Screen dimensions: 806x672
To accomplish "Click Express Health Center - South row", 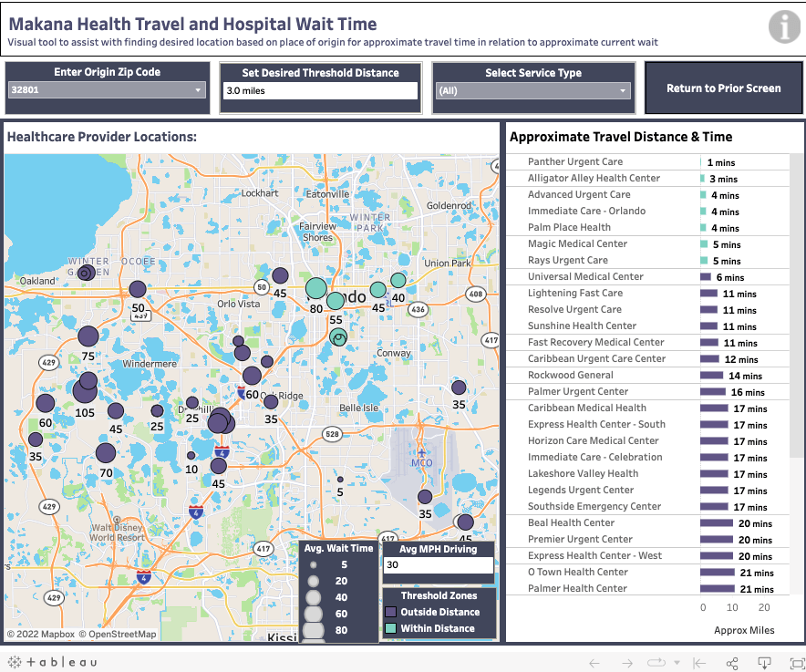I will [647, 425].
